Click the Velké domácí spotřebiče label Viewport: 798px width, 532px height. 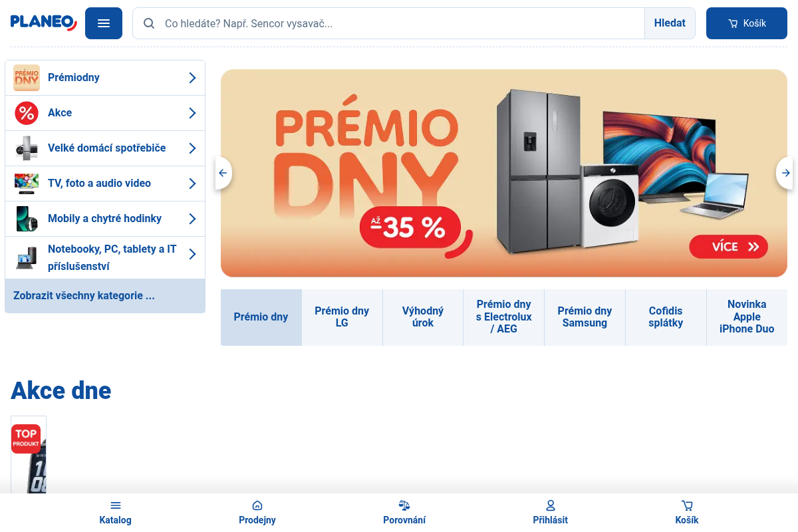(x=107, y=148)
